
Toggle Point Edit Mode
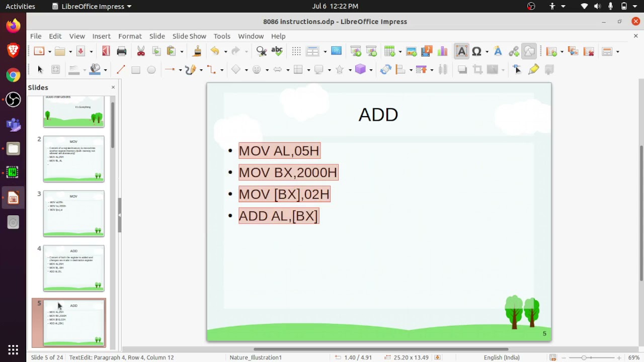click(518, 69)
